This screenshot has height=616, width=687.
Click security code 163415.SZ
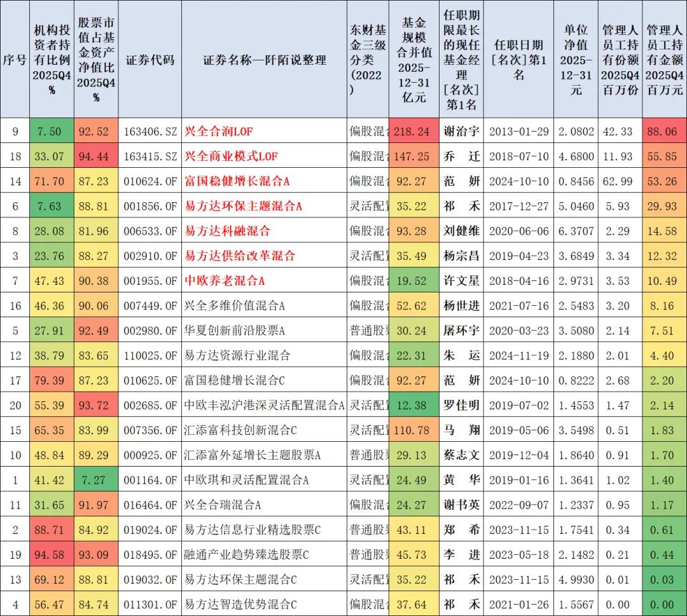[150, 156]
